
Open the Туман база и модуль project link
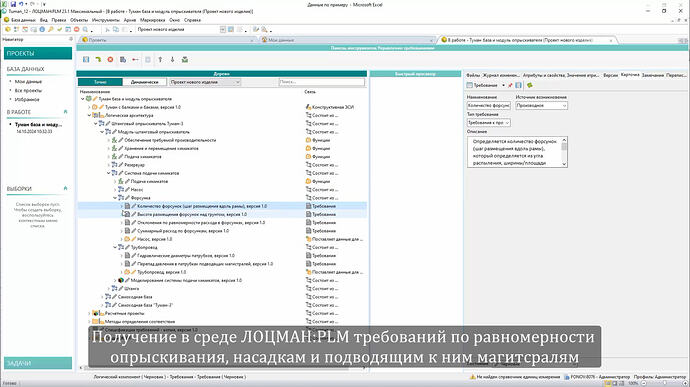[39, 125]
